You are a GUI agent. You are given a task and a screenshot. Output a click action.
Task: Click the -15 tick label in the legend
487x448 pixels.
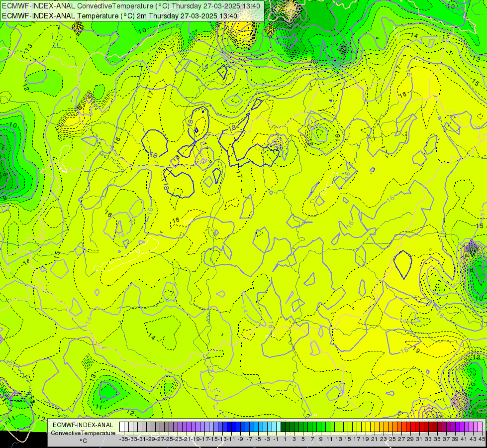click(214, 440)
